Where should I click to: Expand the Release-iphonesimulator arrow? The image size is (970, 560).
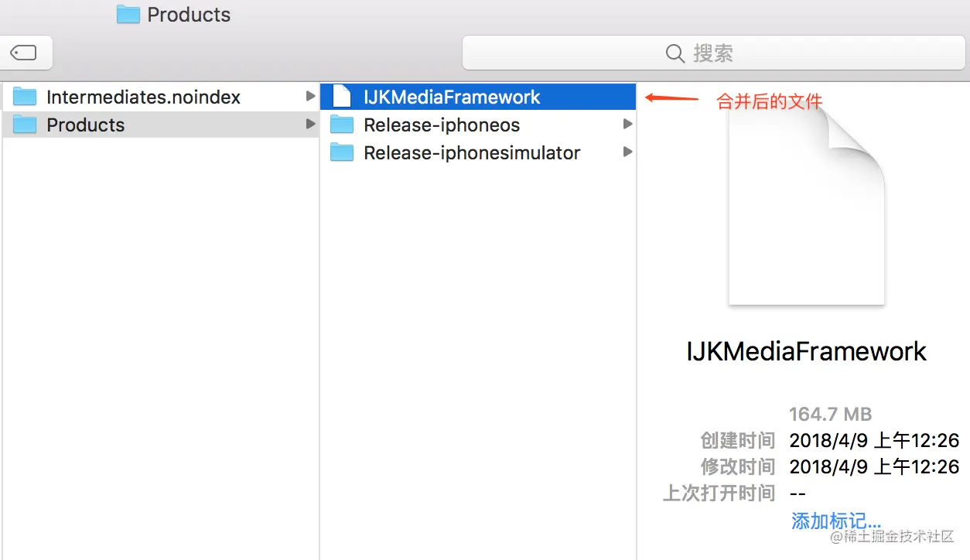[628, 152]
